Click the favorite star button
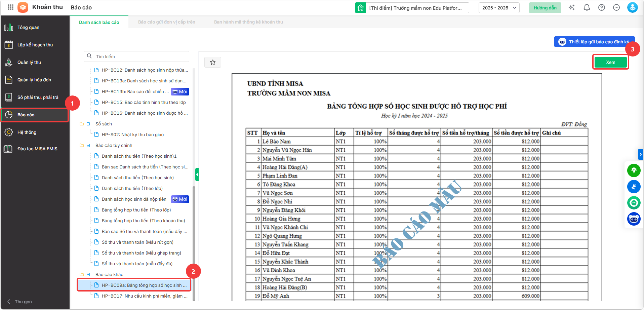This screenshot has height=310, width=644. pos(213,62)
